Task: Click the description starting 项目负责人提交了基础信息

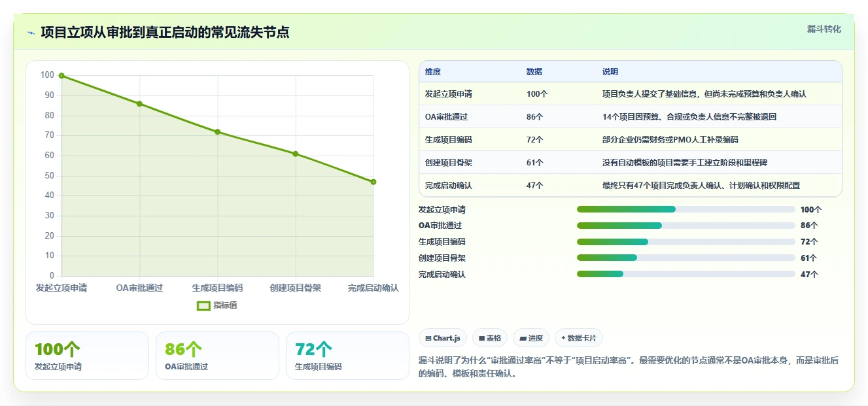Action: tap(704, 94)
